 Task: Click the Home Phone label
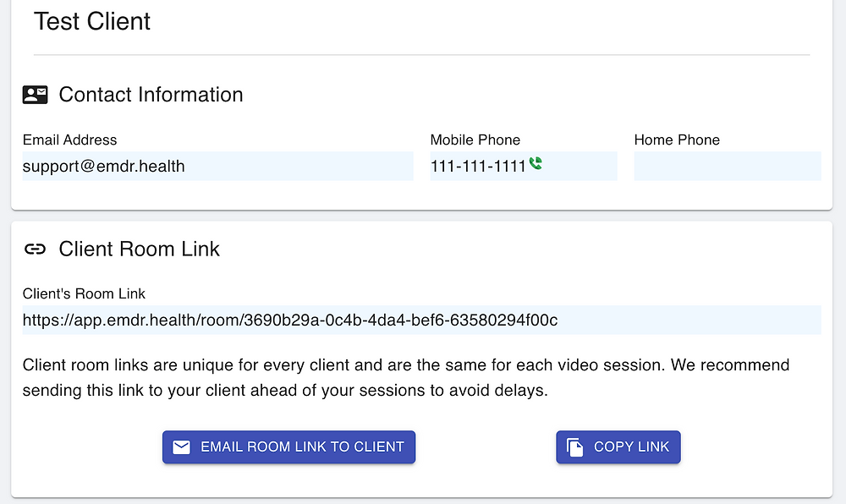pos(677,140)
